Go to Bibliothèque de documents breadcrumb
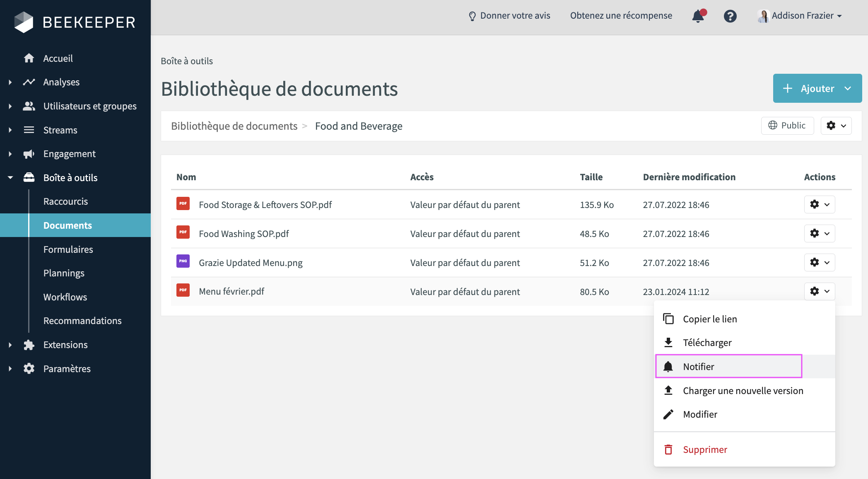Viewport: 868px width, 479px height. pos(234,126)
